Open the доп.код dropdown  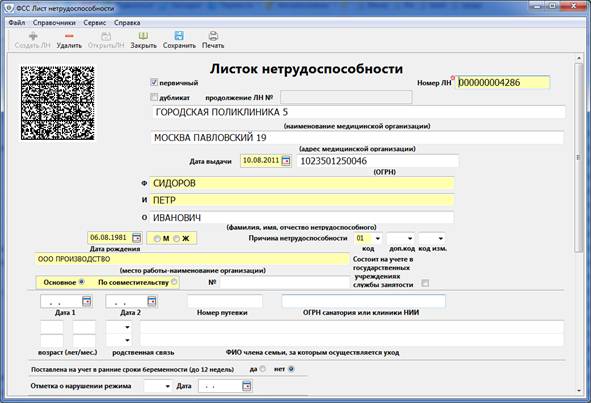[410, 238]
